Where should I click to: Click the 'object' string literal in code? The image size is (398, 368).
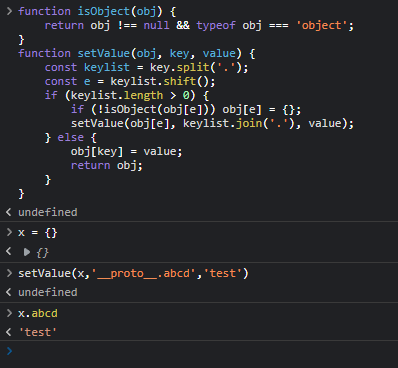pyautogui.click(x=322, y=25)
